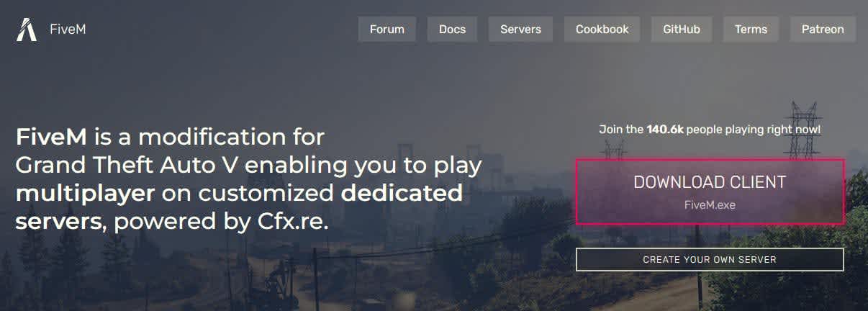
Task: Go to the Docs page
Action: pyautogui.click(x=452, y=30)
